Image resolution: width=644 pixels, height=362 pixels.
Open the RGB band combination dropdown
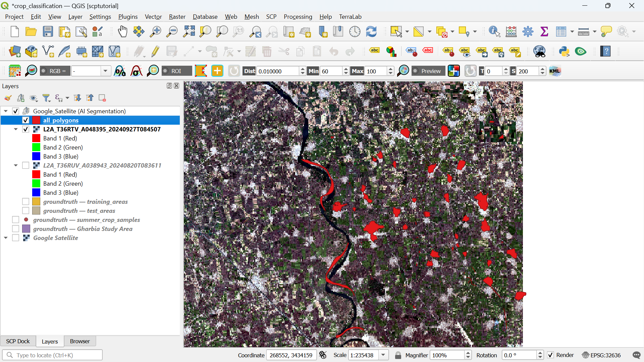coord(105,71)
